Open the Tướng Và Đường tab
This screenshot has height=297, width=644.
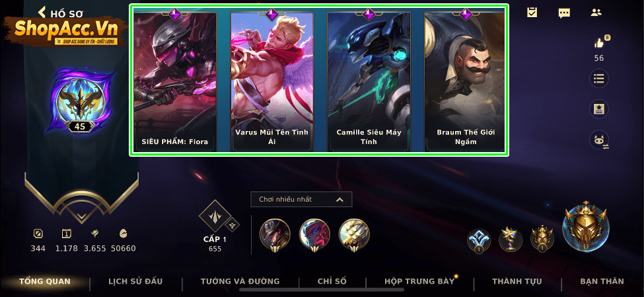[x=240, y=282]
